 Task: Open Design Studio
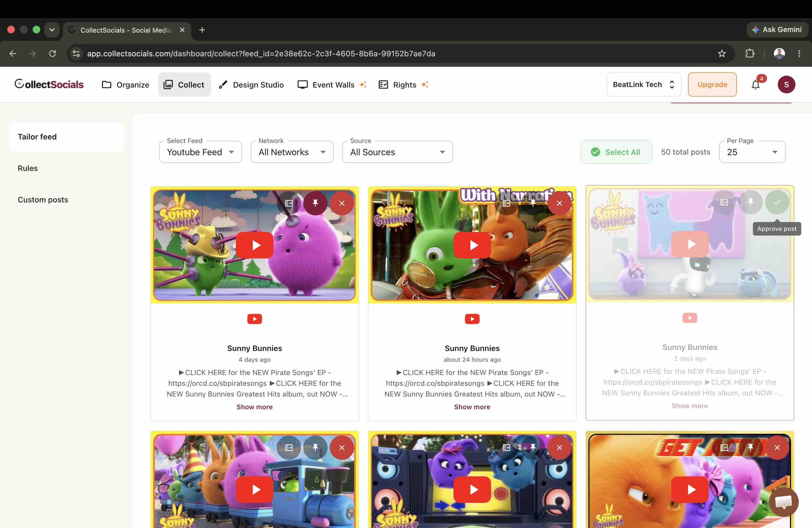pos(251,85)
